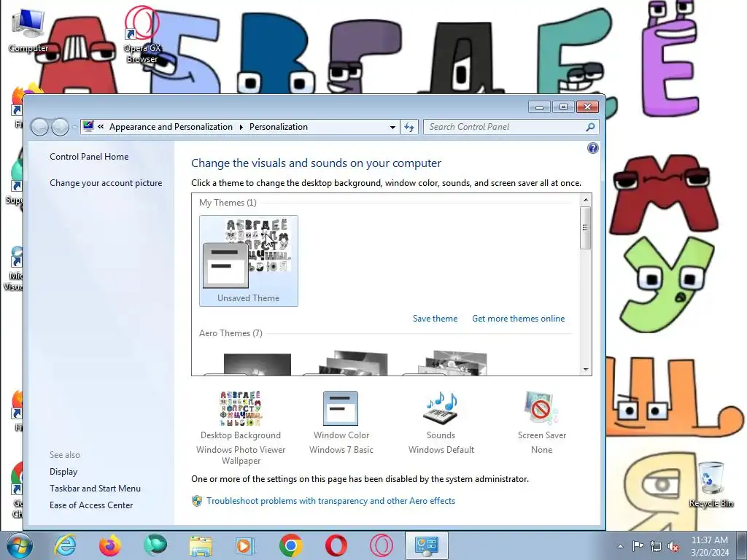
Task: Click themes list scroll down arrow
Action: tap(586, 370)
